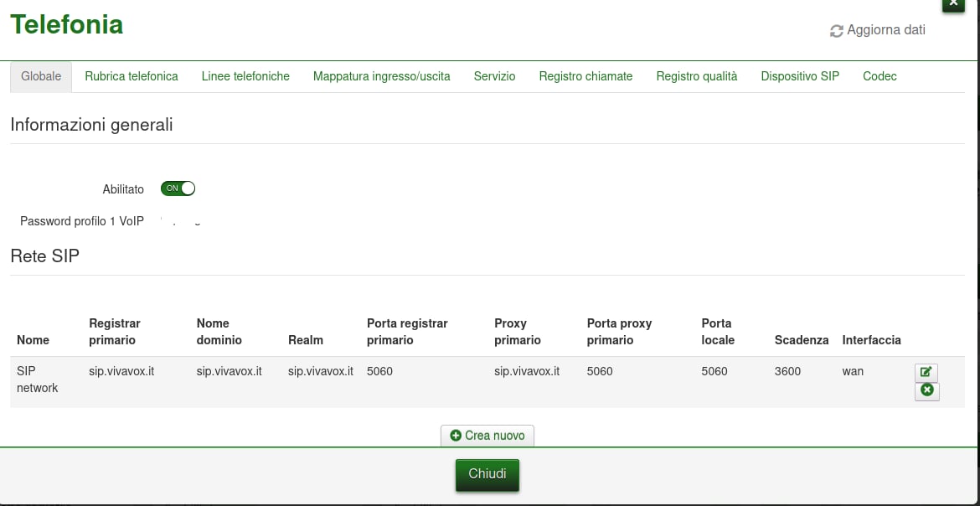The image size is (980, 506).
Task: Click the Registrar primario column header
Action: 115,332
